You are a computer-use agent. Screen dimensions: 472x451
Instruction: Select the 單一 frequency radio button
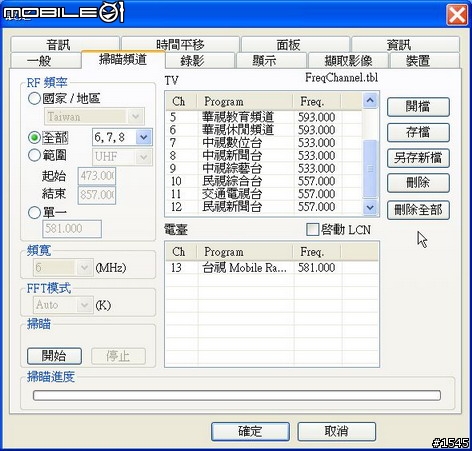[x=34, y=212]
